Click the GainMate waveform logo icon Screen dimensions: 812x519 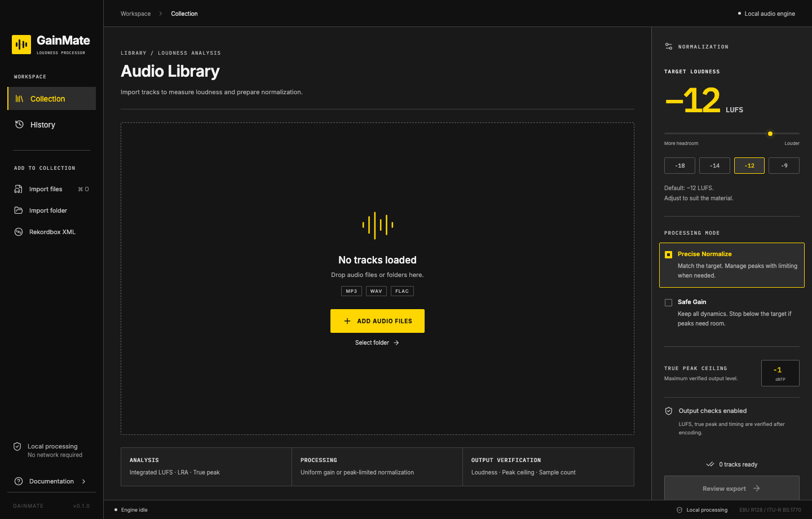click(21, 45)
